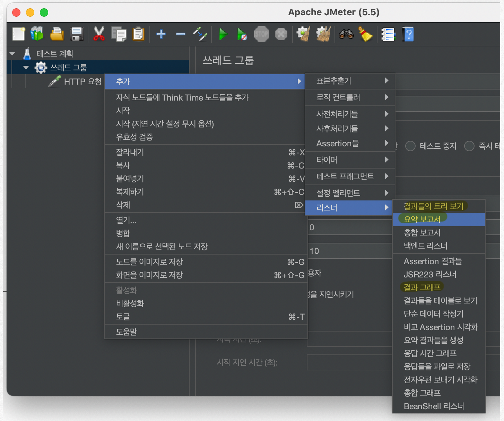Viewport: 504px width, 421px height.
Task: Choose 응답 시간 그래프 listener
Action: [439, 353]
